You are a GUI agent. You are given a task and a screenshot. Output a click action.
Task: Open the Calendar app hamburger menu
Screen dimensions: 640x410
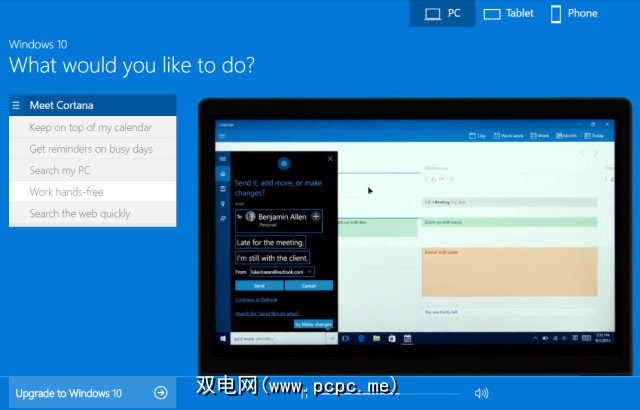coord(222,136)
